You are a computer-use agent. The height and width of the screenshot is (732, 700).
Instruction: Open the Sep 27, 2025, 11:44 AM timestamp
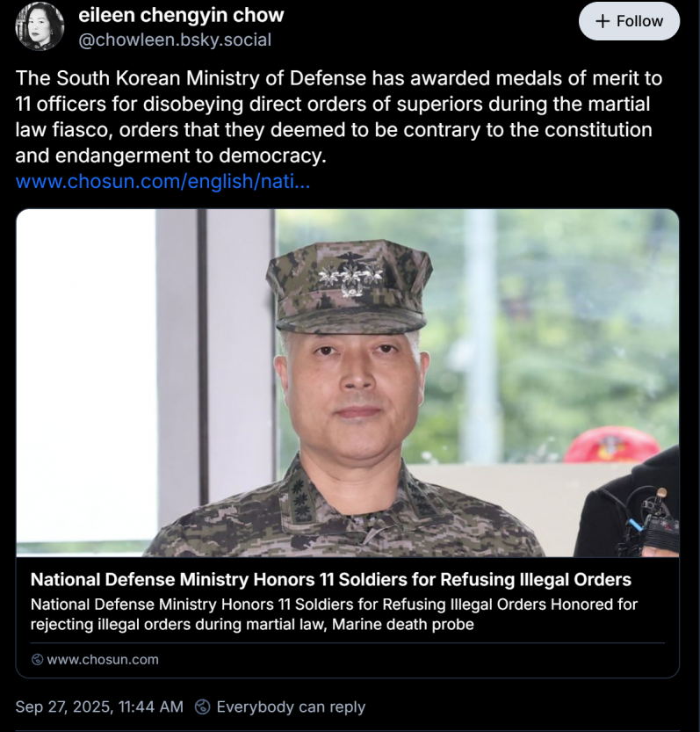[x=99, y=707]
